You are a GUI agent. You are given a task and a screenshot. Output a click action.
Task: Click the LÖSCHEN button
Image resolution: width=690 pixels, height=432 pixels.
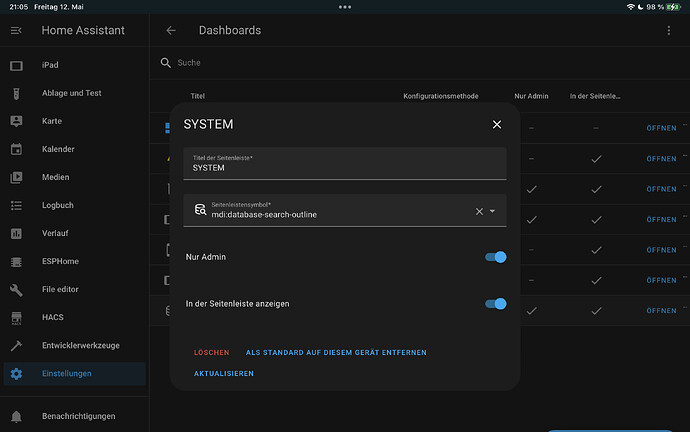[x=212, y=353]
